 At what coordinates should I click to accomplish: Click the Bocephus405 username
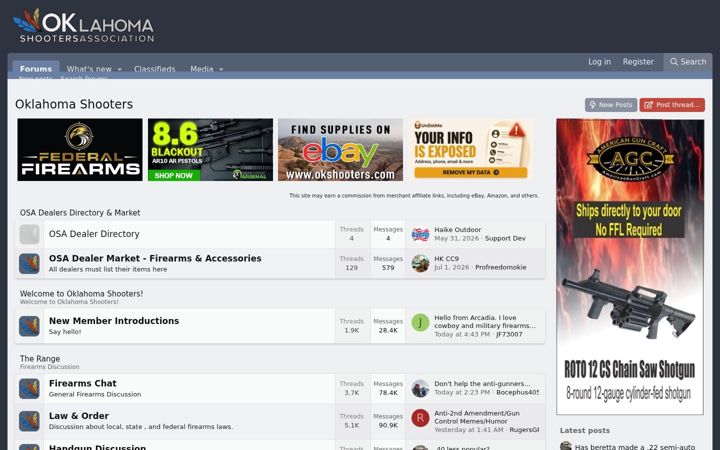[518, 393]
